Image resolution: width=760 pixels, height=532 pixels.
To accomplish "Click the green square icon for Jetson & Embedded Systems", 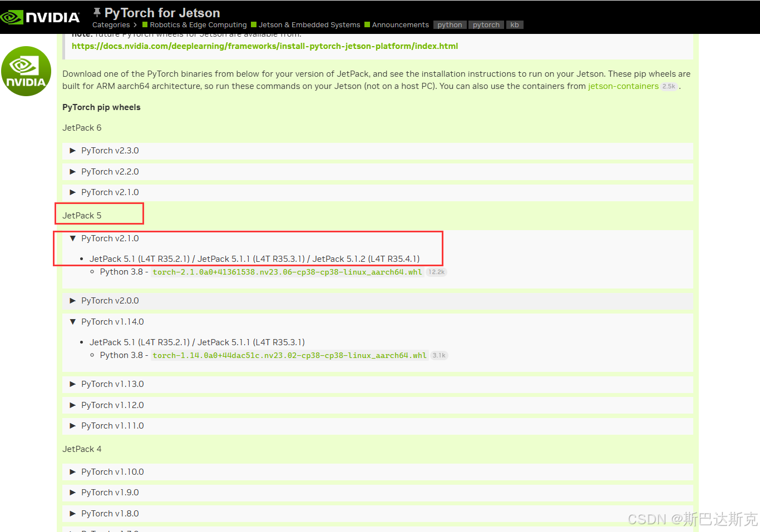I will point(255,24).
